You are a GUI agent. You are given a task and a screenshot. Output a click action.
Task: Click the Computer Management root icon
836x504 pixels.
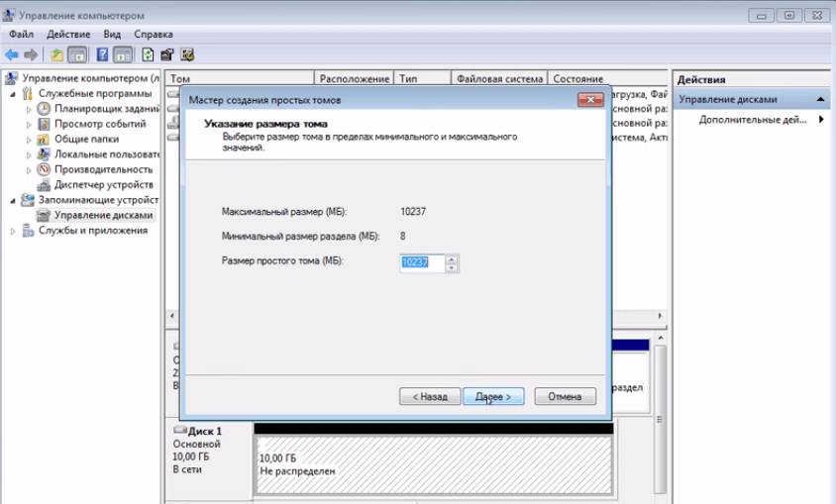coord(11,78)
